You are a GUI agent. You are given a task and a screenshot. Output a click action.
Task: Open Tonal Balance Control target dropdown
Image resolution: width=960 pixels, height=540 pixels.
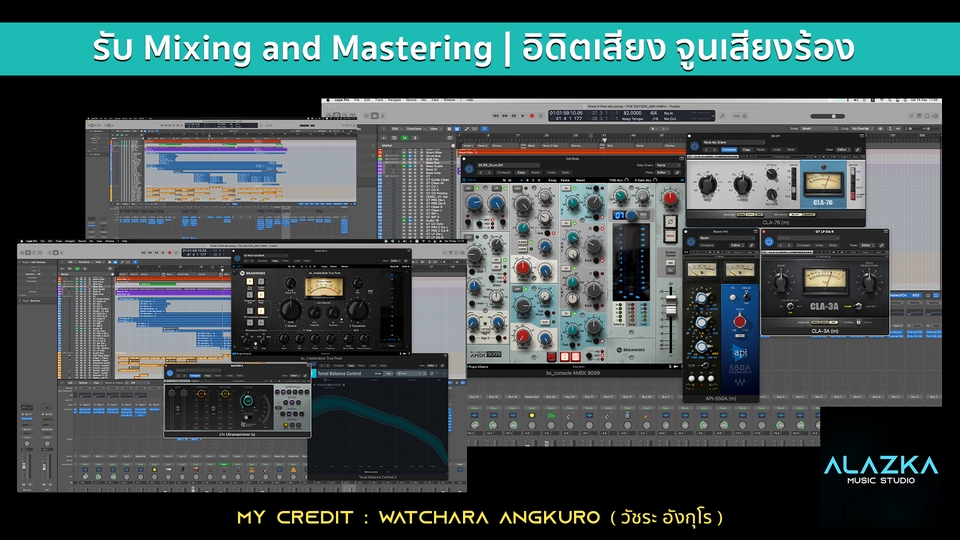(x=409, y=373)
